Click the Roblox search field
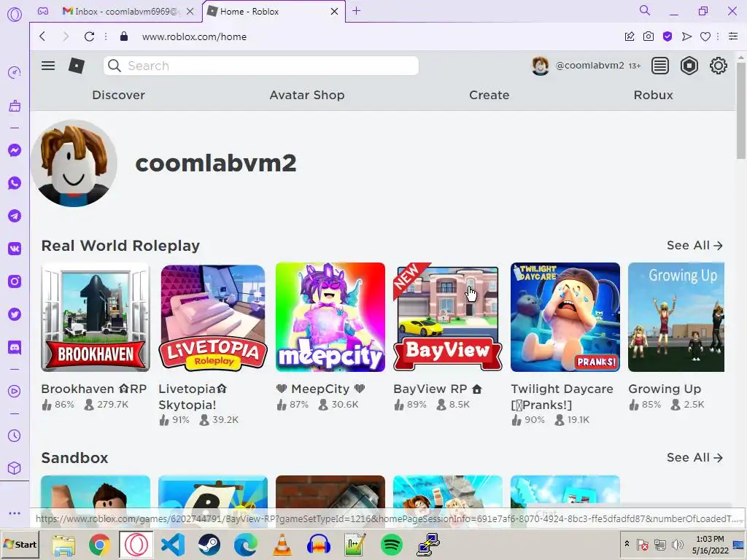Screen dimensions: 747x560 (x=261, y=66)
